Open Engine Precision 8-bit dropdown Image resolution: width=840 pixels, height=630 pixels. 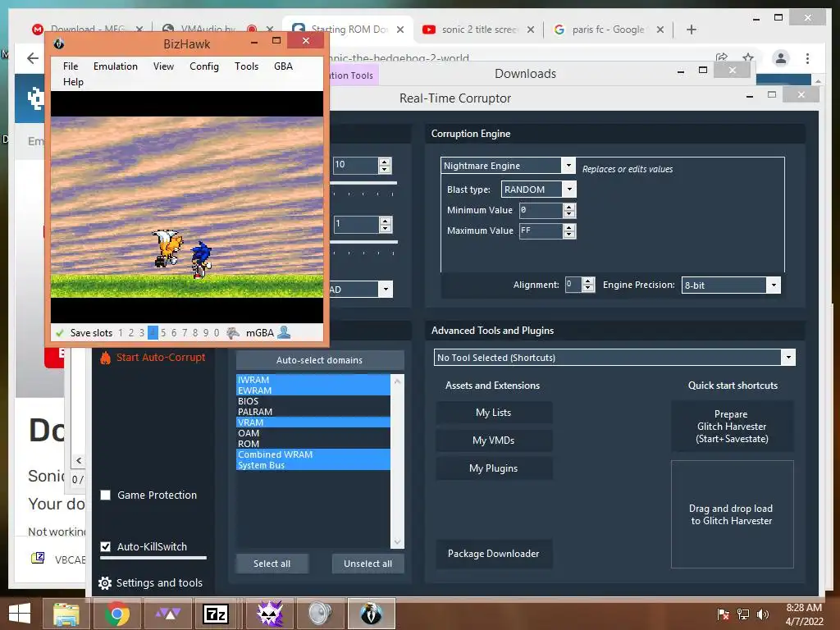click(774, 285)
